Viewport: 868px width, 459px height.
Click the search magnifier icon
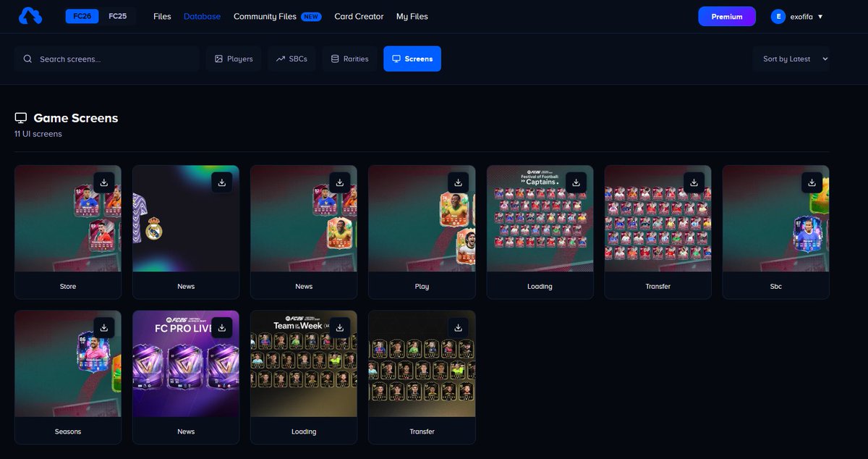pos(27,59)
